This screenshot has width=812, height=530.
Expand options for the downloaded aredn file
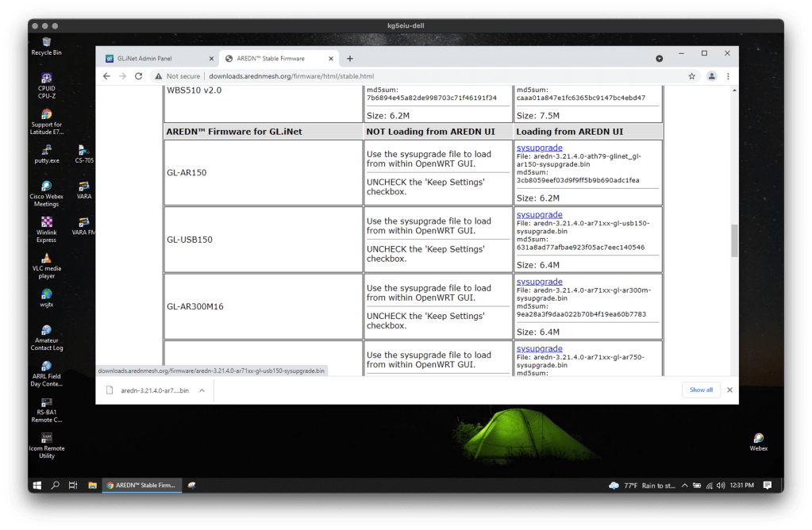tap(202, 390)
